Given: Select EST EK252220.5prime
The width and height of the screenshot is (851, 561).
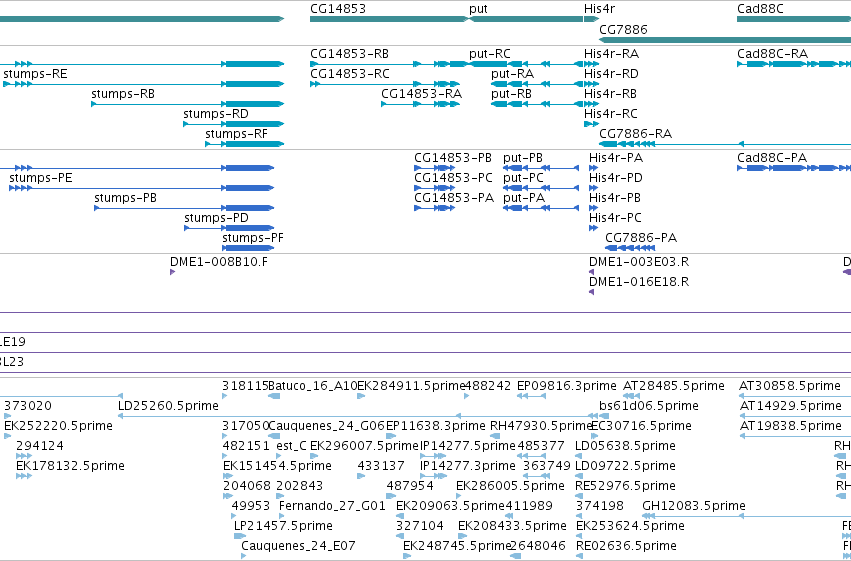Looking at the screenshot, I should [8, 436].
